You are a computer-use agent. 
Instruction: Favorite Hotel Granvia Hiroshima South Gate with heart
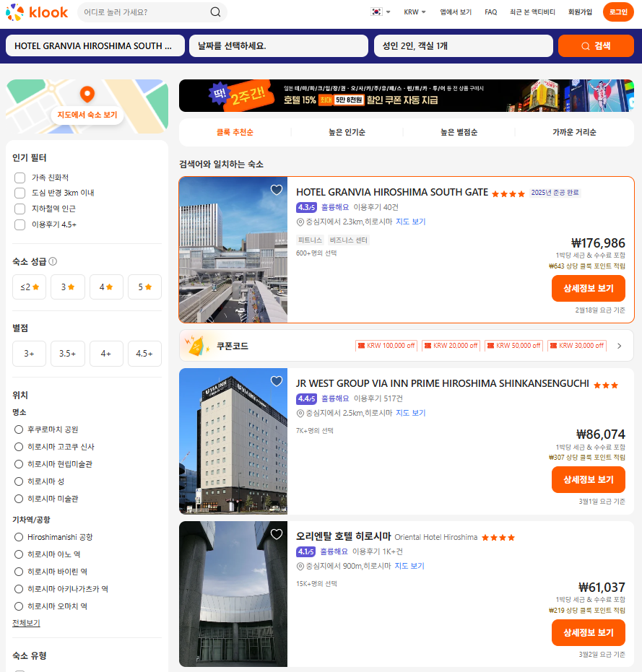coord(277,190)
